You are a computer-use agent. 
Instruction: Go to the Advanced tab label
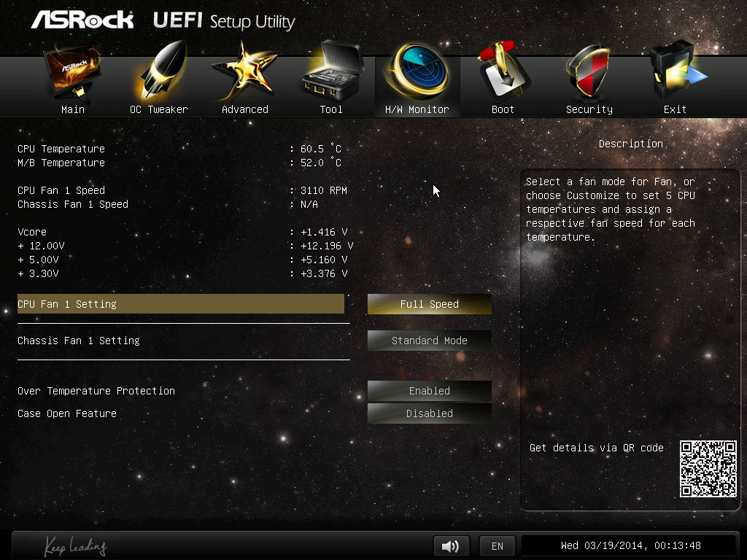point(245,109)
